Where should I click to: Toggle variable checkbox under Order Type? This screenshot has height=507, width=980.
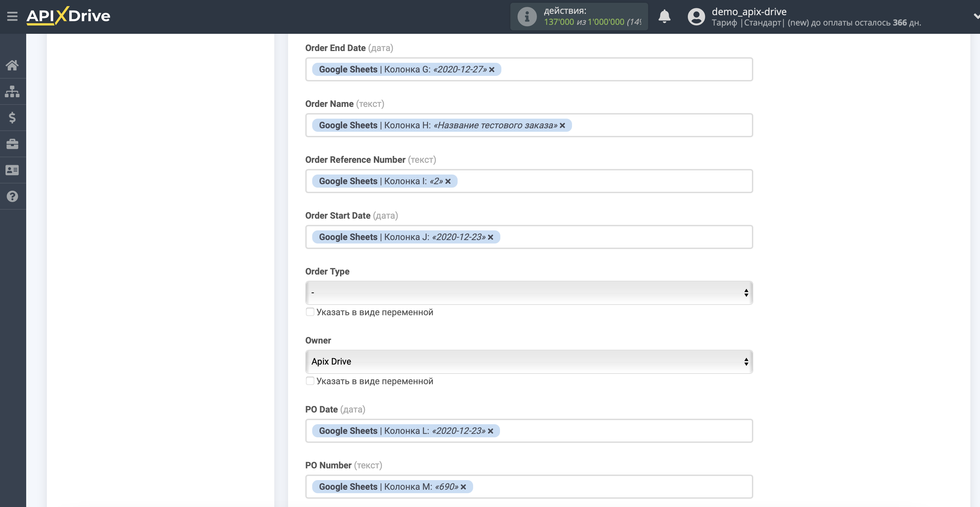coord(310,312)
